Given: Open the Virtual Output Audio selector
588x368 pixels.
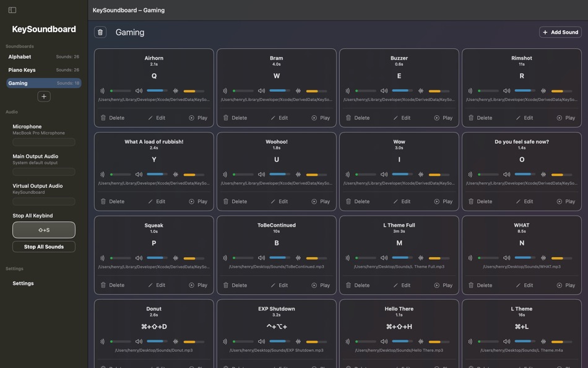Looking at the screenshot, I should pos(43,201).
